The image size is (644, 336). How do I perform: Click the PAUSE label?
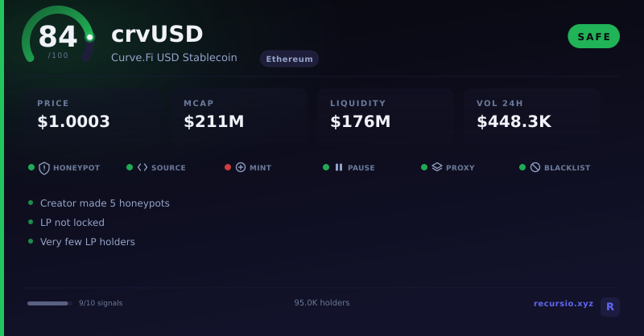[x=361, y=168]
